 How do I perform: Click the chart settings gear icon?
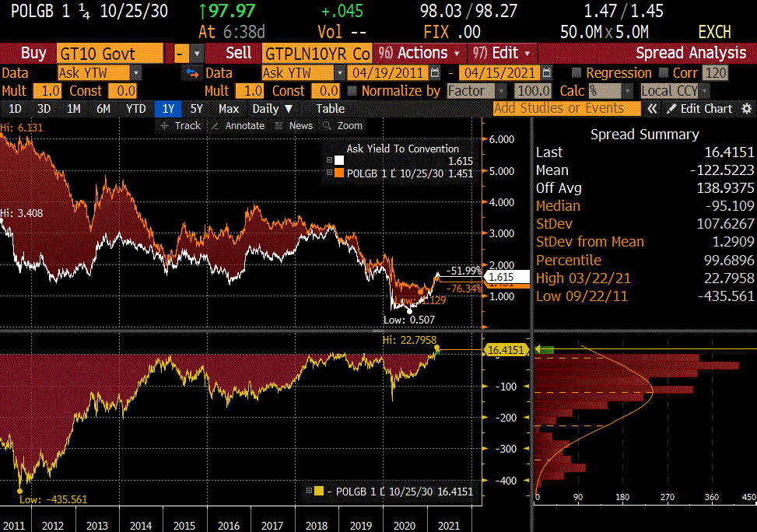pos(747,109)
